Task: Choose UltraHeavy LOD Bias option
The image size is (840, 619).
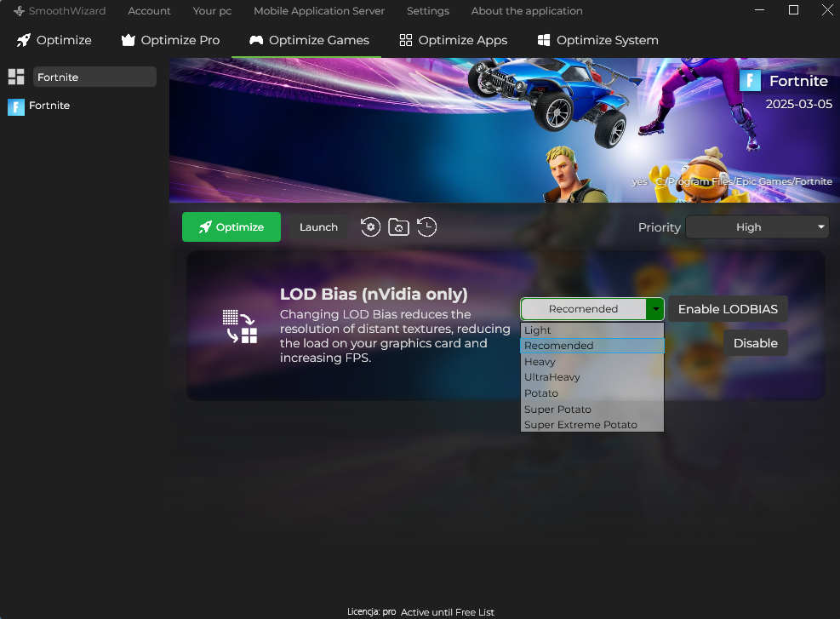Action: (x=592, y=377)
